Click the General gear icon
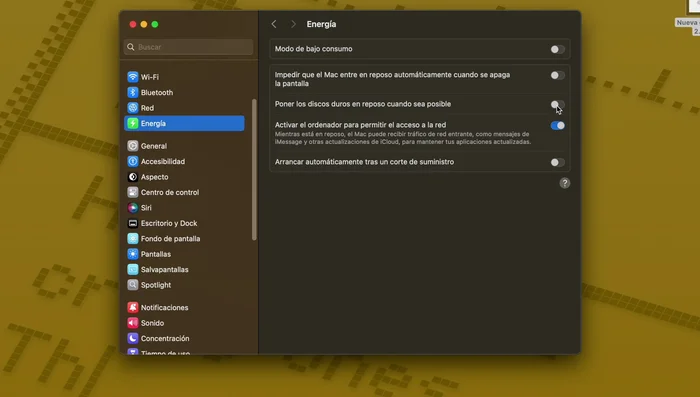The height and width of the screenshot is (397, 700). click(133, 146)
